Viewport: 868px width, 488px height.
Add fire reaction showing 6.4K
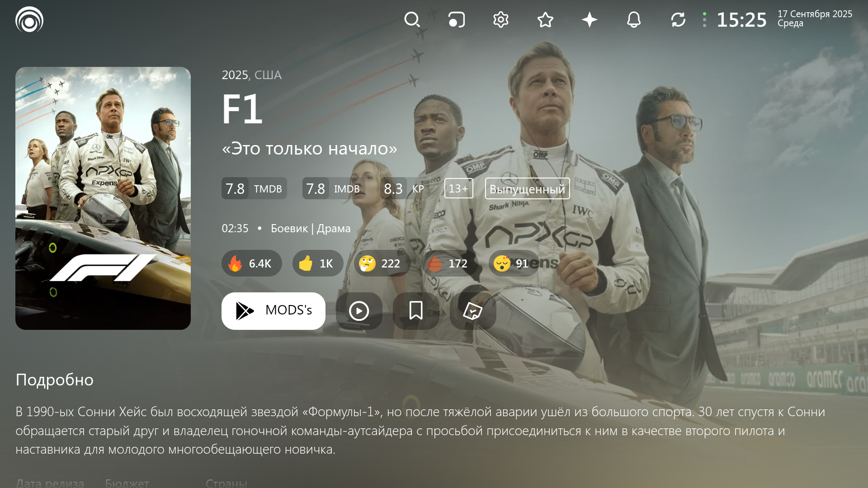[252, 263]
